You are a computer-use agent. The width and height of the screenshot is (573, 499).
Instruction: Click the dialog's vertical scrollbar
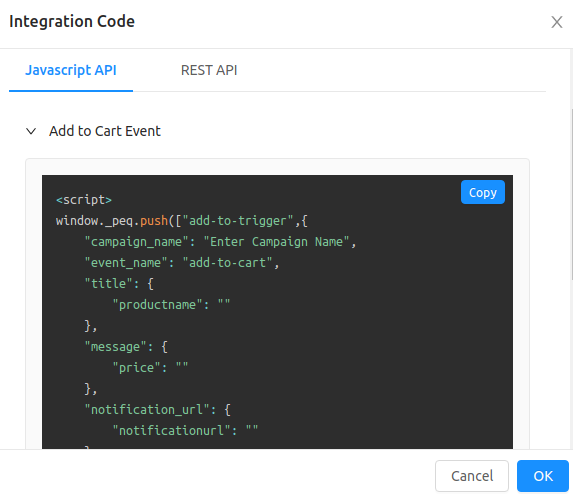coord(571,194)
